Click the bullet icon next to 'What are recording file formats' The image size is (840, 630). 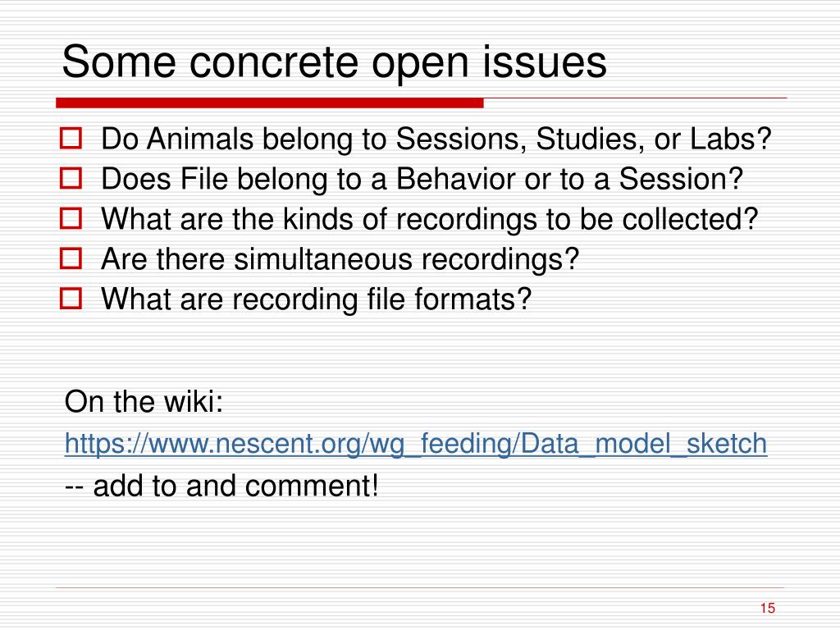pos(71,299)
